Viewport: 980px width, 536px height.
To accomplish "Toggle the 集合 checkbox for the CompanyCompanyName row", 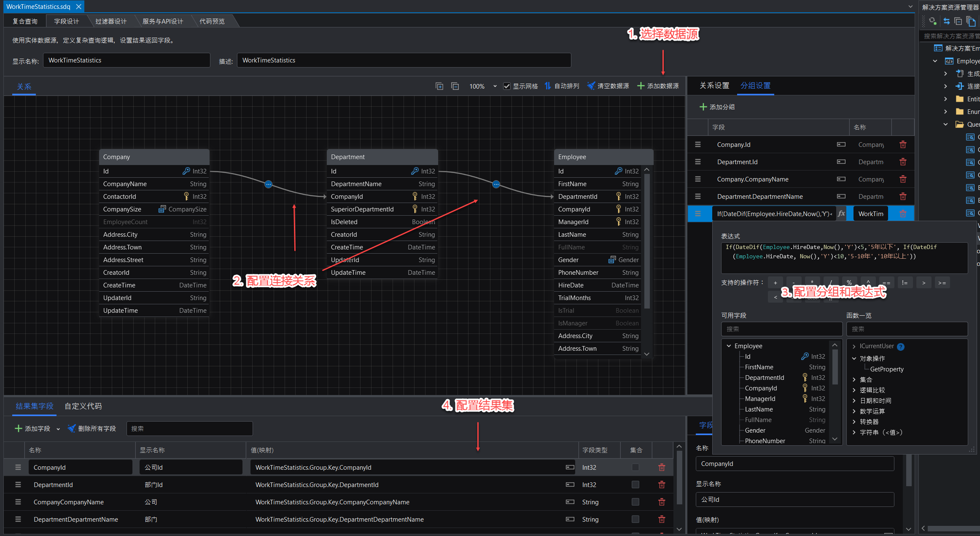I will [x=635, y=502].
